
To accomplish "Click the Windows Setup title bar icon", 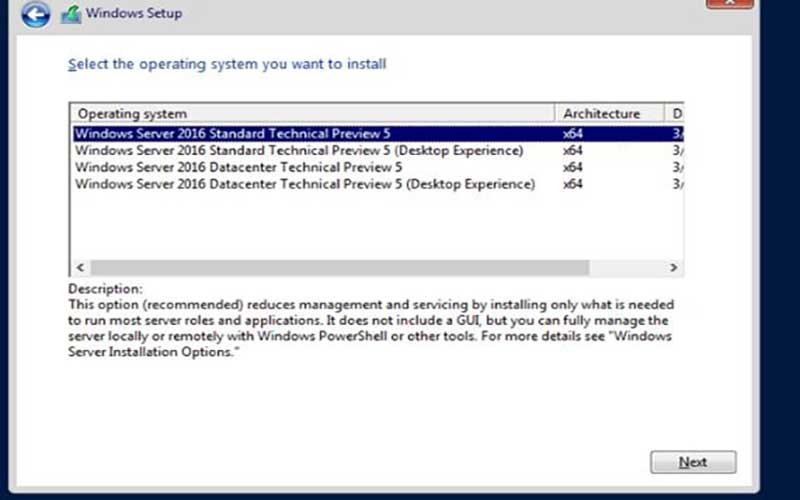I will click(x=70, y=15).
